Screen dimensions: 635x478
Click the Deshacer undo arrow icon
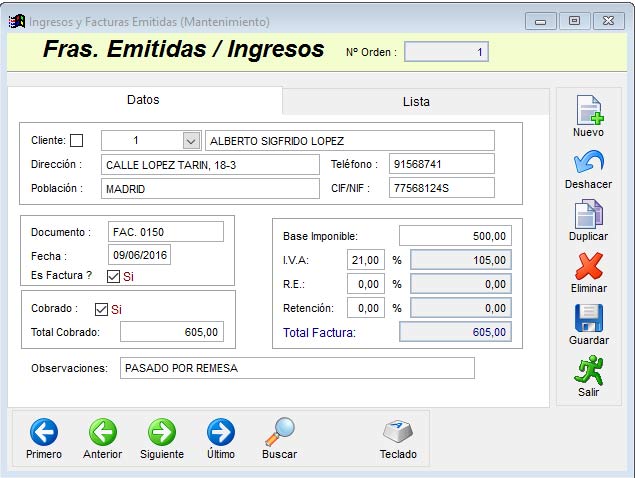pos(588,163)
